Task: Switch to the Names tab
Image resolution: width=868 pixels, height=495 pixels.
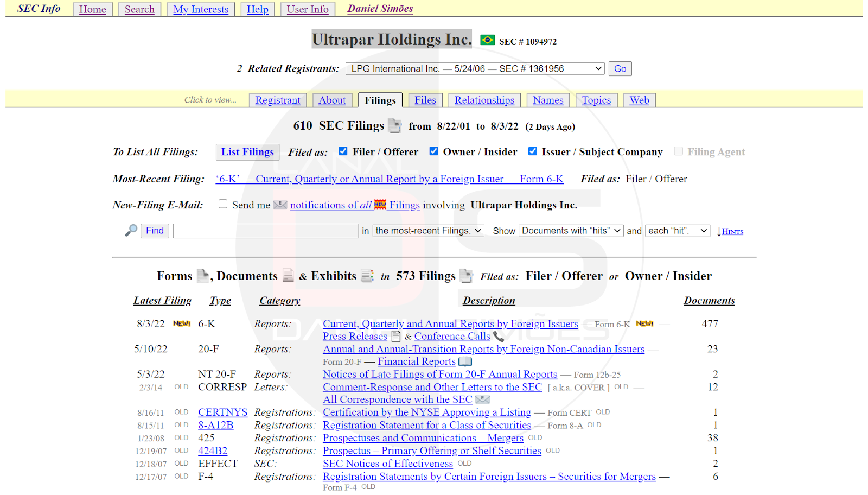Action: point(548,100)
